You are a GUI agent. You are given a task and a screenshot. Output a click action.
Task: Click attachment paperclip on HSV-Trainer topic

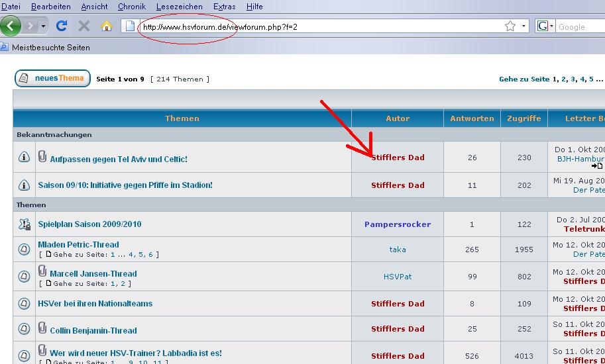click(x=42, y=350)
